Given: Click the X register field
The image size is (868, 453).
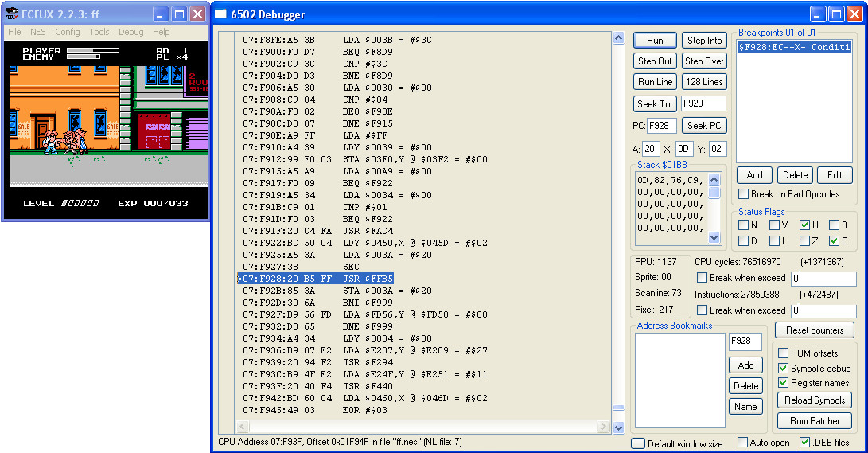Looking at the screenshot, I should pos(684,149).
